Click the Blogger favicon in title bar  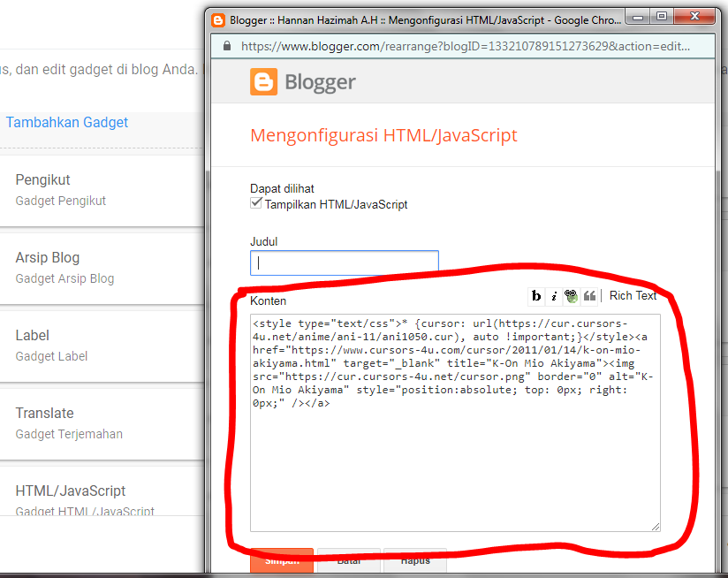[x=218, y=20]
